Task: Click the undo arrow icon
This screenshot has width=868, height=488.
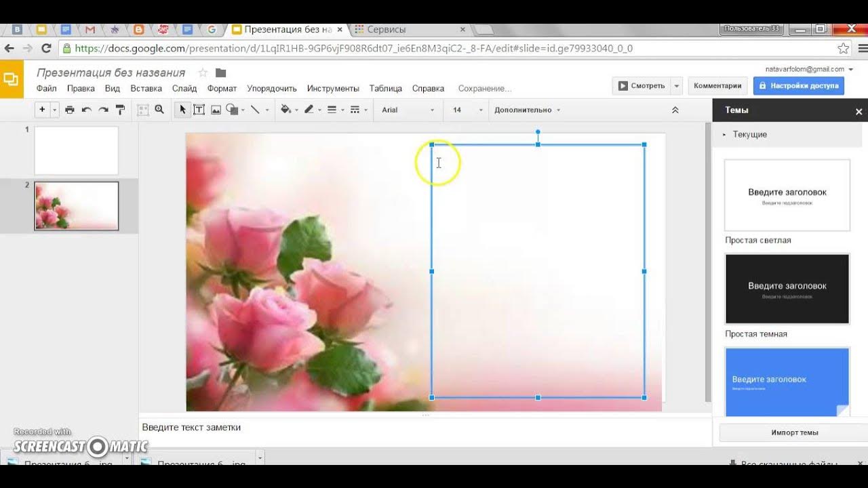Action: (86, 110)
